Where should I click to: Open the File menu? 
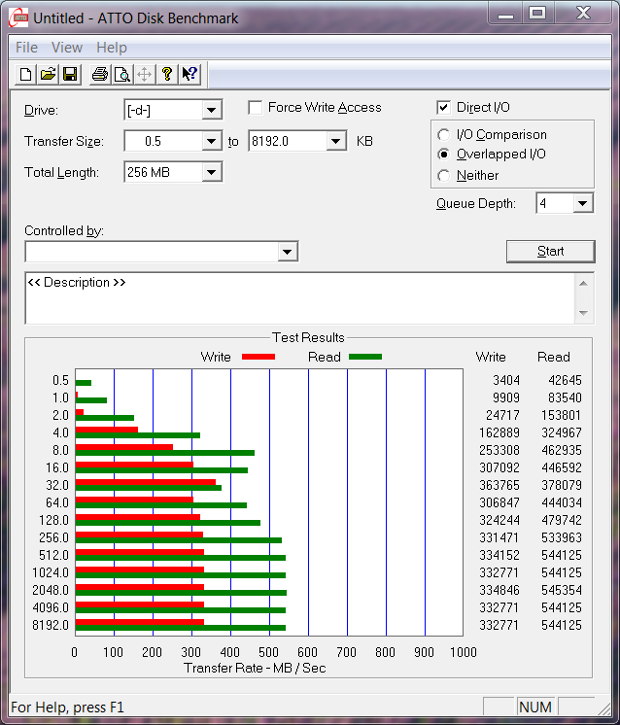pos(27,47)
